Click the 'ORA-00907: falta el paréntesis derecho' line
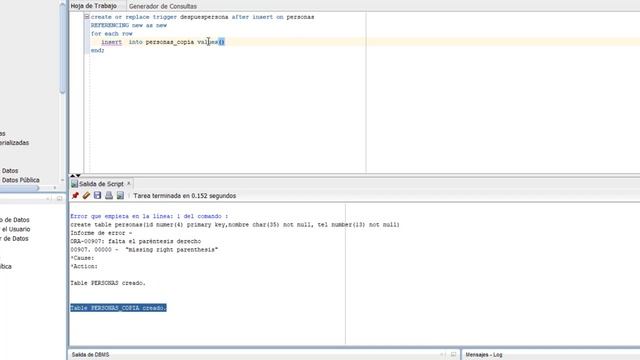 click(136, 241)
